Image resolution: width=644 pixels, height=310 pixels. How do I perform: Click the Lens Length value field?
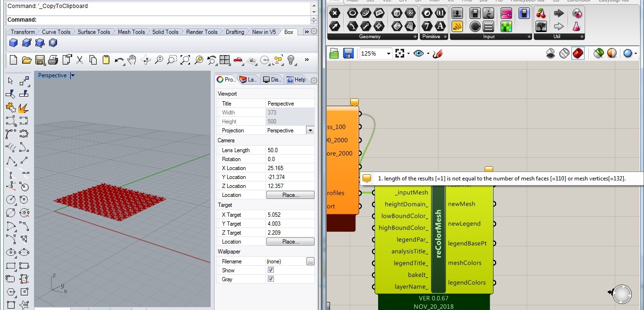pyautogui.click(x=290, y=150)
